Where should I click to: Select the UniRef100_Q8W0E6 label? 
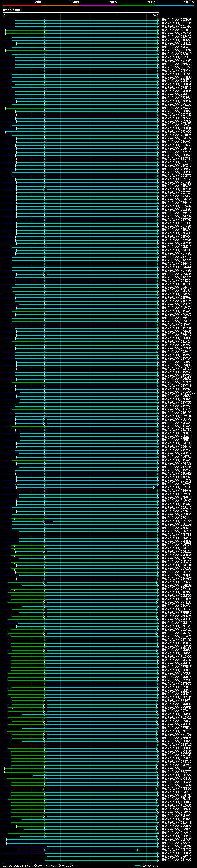[x=177, y=474]
